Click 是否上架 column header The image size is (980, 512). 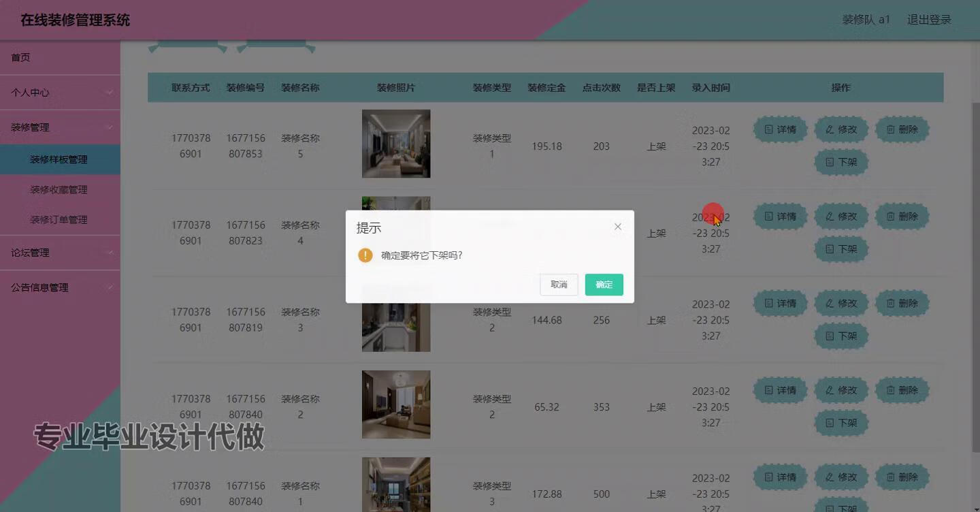coord(656,88)
